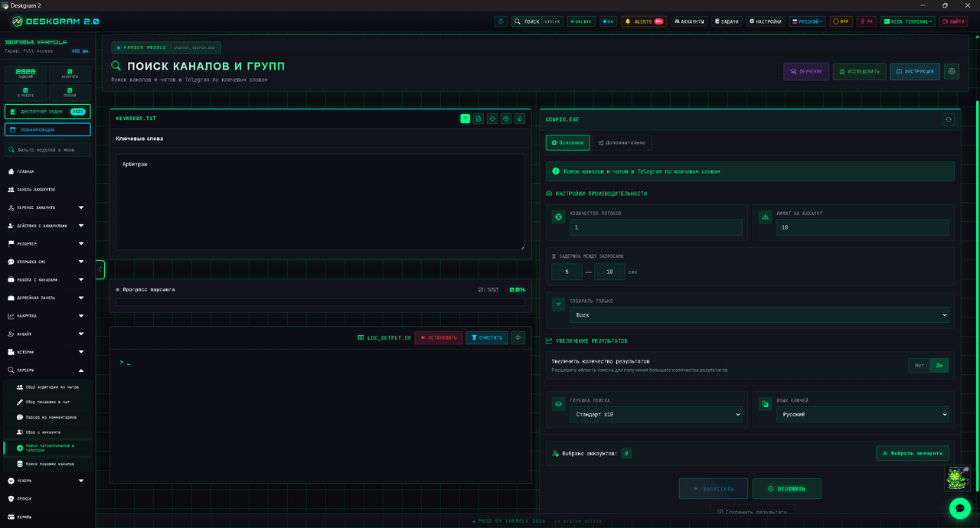980x528 pixels.
Task: Click keyword count badge in KEYWORDS.TXT header
Action: pos(465,119)
